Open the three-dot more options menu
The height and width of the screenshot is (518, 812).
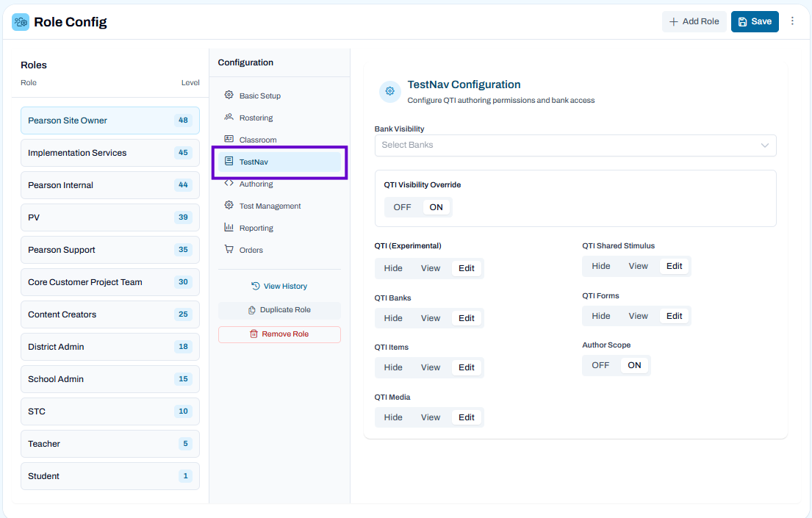click(792, 21)
